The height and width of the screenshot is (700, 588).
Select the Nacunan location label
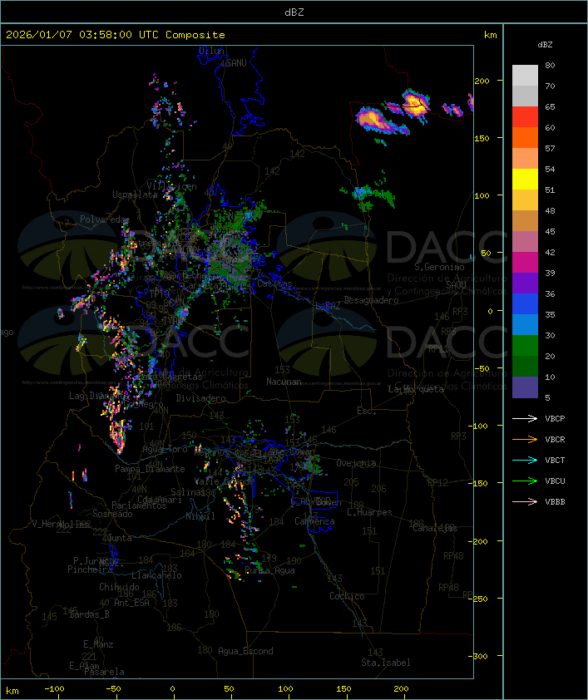tap(284, 382)
